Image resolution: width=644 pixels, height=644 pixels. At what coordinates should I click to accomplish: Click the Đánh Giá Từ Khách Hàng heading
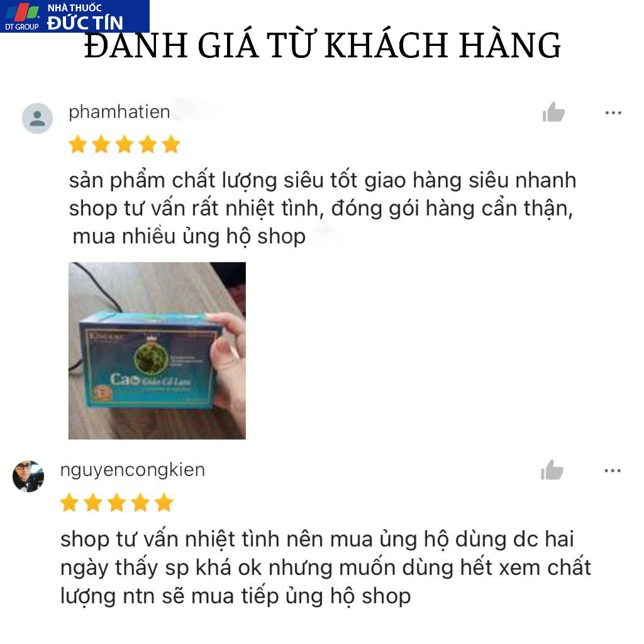[323, 45]
